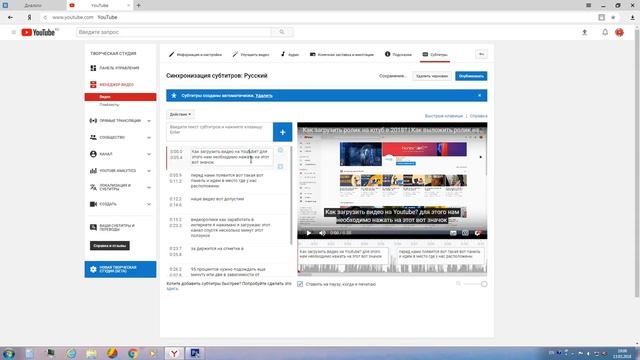Open the notifications bell
Image resolution: width=640 pixels, height=360 pixels.
(x=605, y=32)
